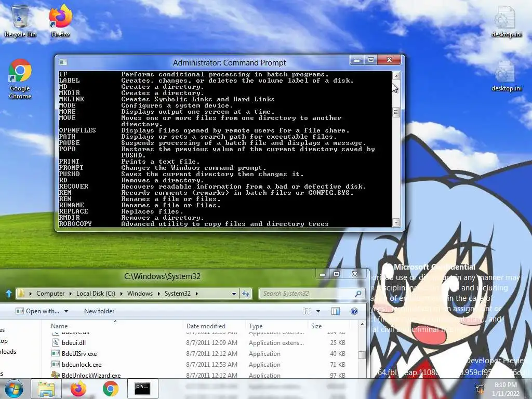532x399 pixels.
Task: Click the 'MKLINK' line in Command Prompt
Action: point(167,99)
